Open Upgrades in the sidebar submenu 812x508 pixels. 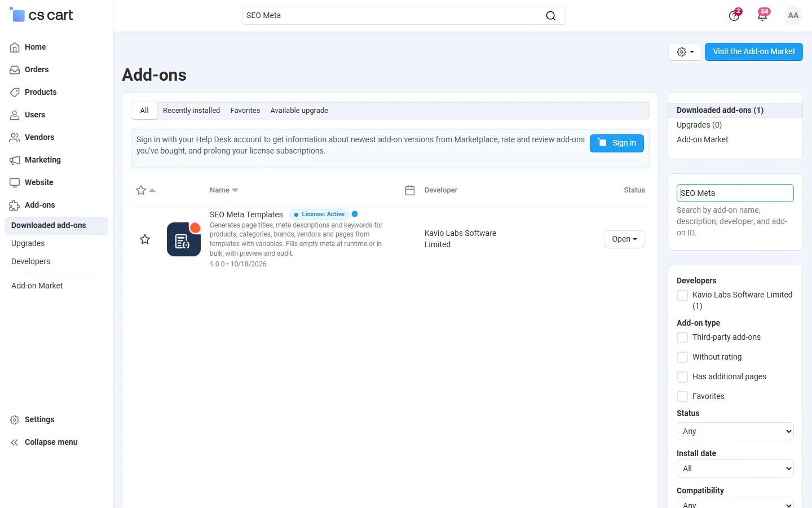click(28, 244)
